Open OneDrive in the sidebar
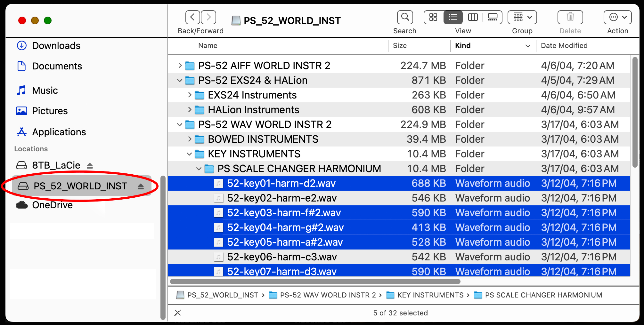Screen dimensions: 644x325 pyautogui.click(x=44, y=205)
